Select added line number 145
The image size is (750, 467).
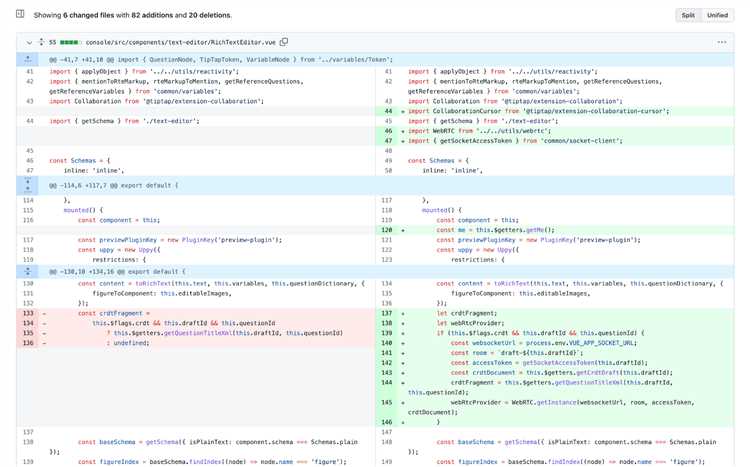pyautogui.click(x=387, y=402)
